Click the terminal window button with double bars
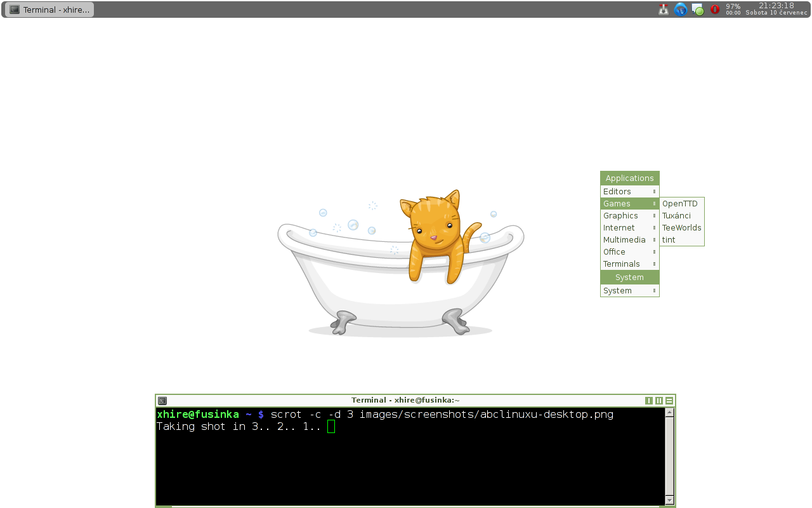Image resolution: width=812 pixels, height=508 pixels. click(x=659, y=401)
